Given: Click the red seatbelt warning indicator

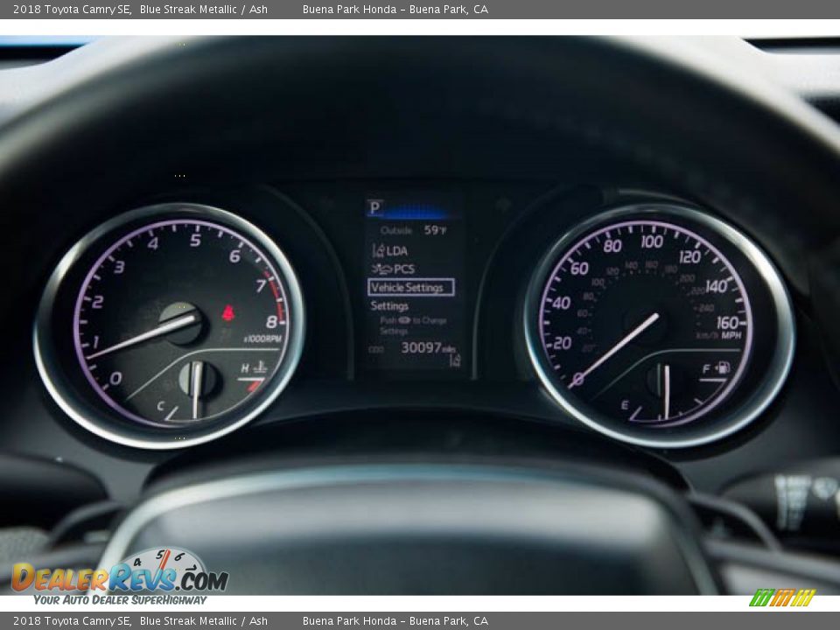Looking at the screenshot, I should click(x=228, y=313).
